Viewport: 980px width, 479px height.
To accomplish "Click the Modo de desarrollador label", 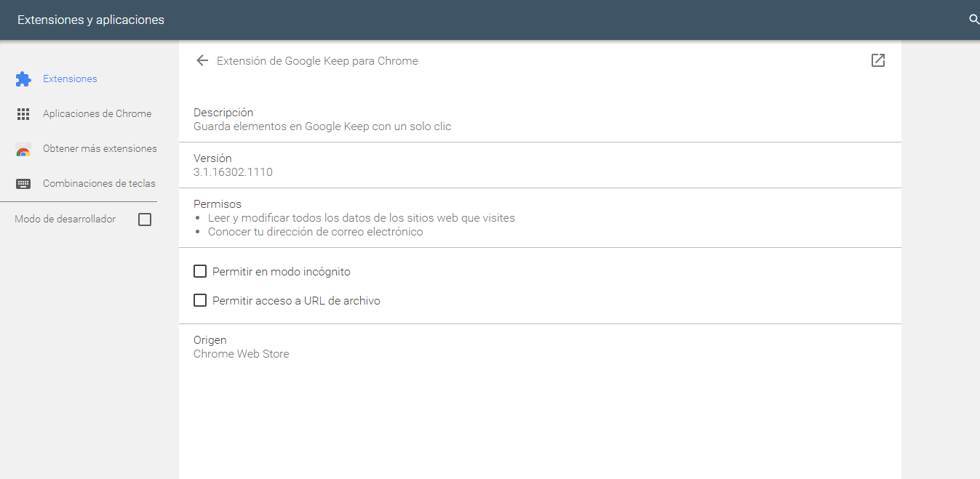I will [x=65, y=220].
